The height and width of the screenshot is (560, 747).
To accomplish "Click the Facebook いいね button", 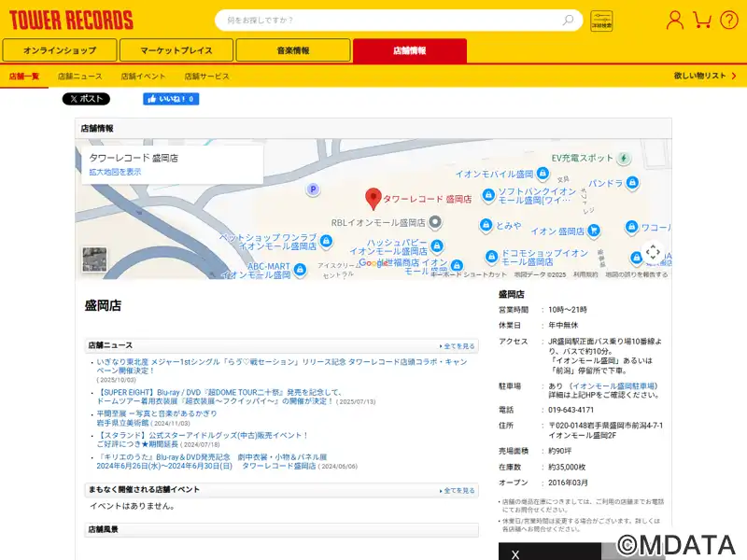I will [171, 99].
